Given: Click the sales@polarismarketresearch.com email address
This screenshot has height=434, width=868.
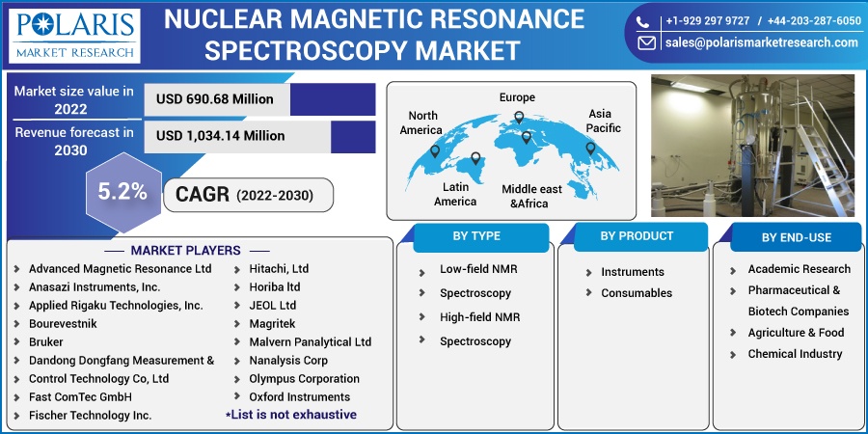Looking at the screenshot, I should [x=762, y=42].
